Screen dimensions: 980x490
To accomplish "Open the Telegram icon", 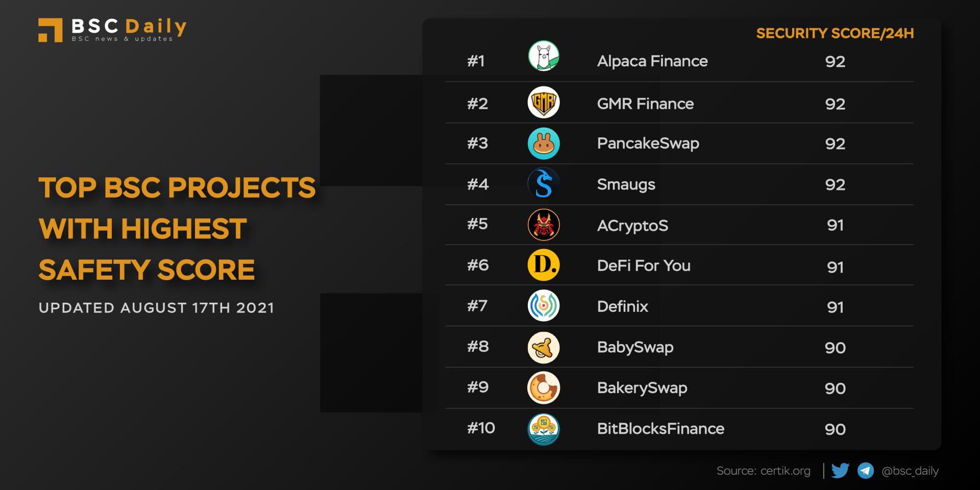I will [866, 471].
